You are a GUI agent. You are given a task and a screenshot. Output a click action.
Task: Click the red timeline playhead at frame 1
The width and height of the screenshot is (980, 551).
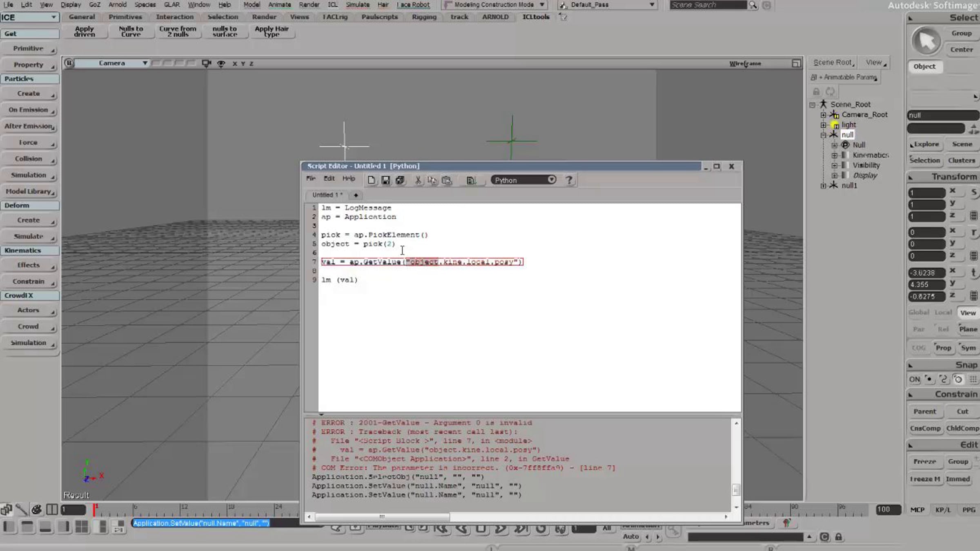(95, 509)
